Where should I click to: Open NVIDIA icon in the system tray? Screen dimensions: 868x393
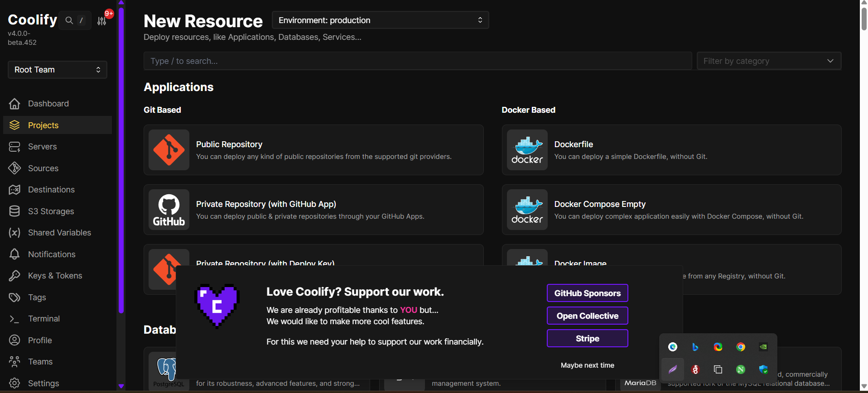click(x=763, y=347)
